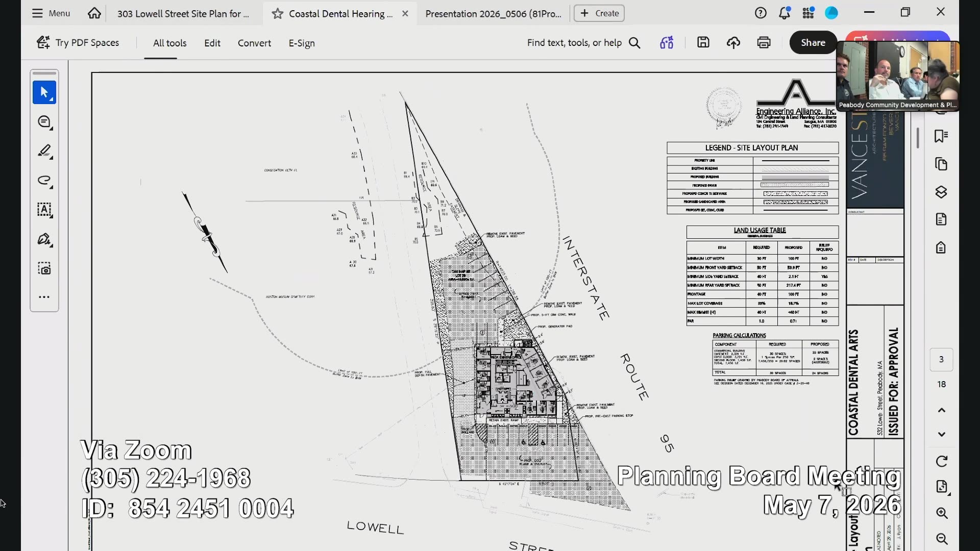Open the user profile avatar
980x551 pixels.
[831, 13]
